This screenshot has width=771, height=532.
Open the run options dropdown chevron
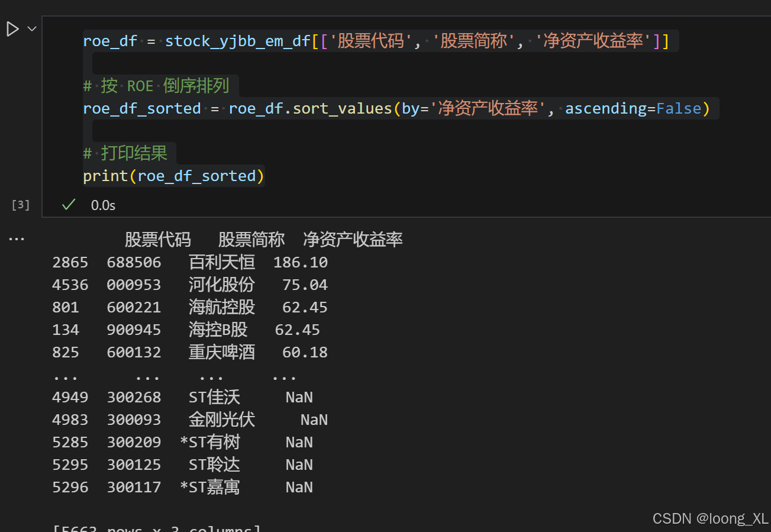[32, 28]
